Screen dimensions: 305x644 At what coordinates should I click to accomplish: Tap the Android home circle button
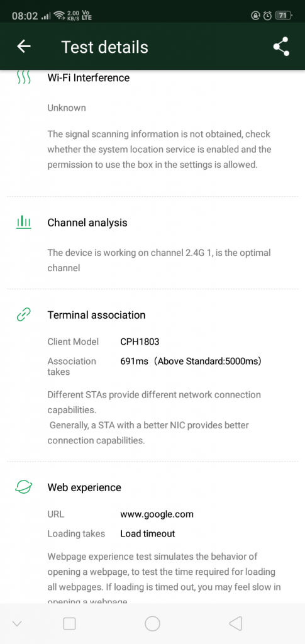click(152, 623)
